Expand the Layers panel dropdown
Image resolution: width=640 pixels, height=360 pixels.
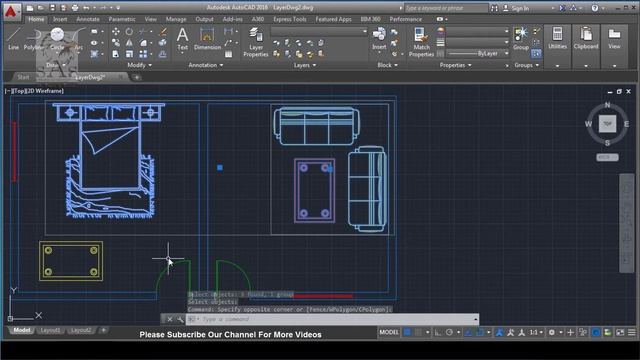[x=304, y=65]
